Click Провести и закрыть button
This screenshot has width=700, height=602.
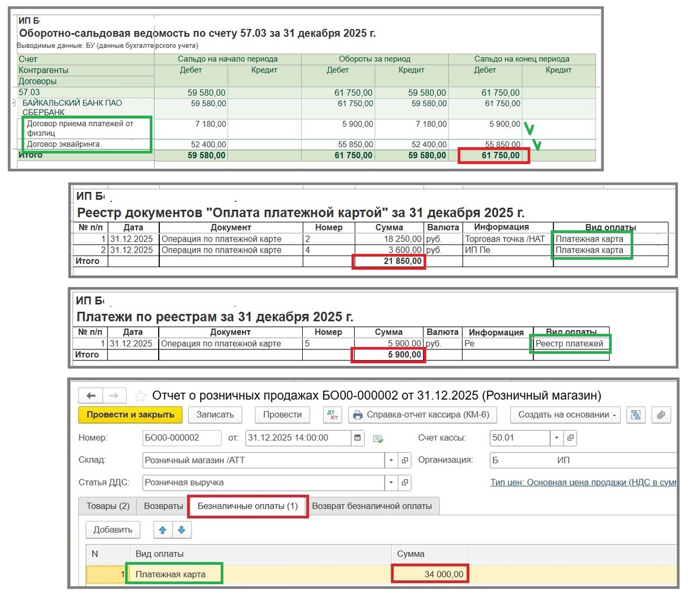[130, 415]
